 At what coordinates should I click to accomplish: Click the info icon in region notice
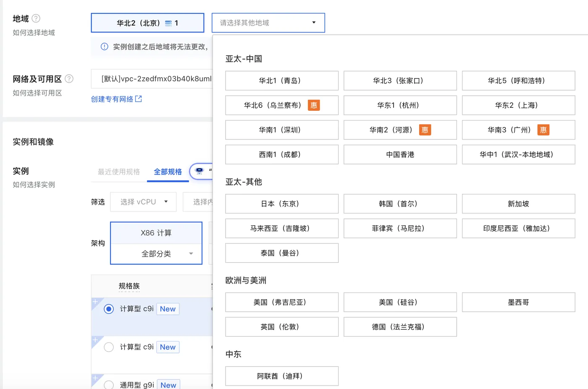(x=105, y=47)
